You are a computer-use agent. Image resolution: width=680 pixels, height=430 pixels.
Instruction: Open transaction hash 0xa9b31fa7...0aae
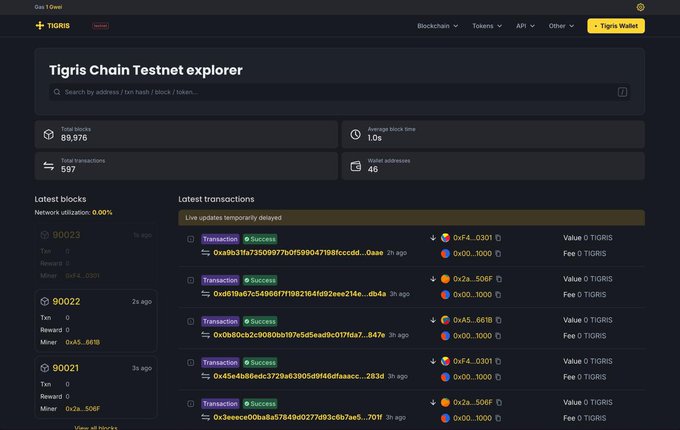coord(298,253)
